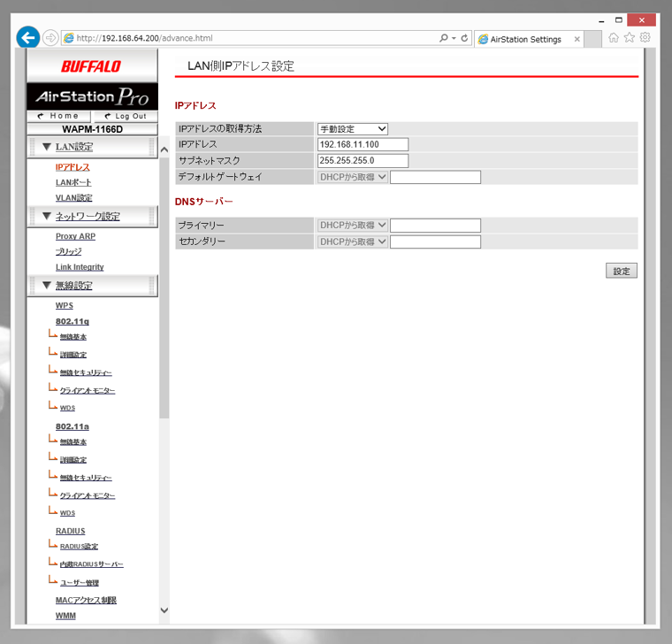Click the sidebar scrollbar thumb

tap(164, 287)
